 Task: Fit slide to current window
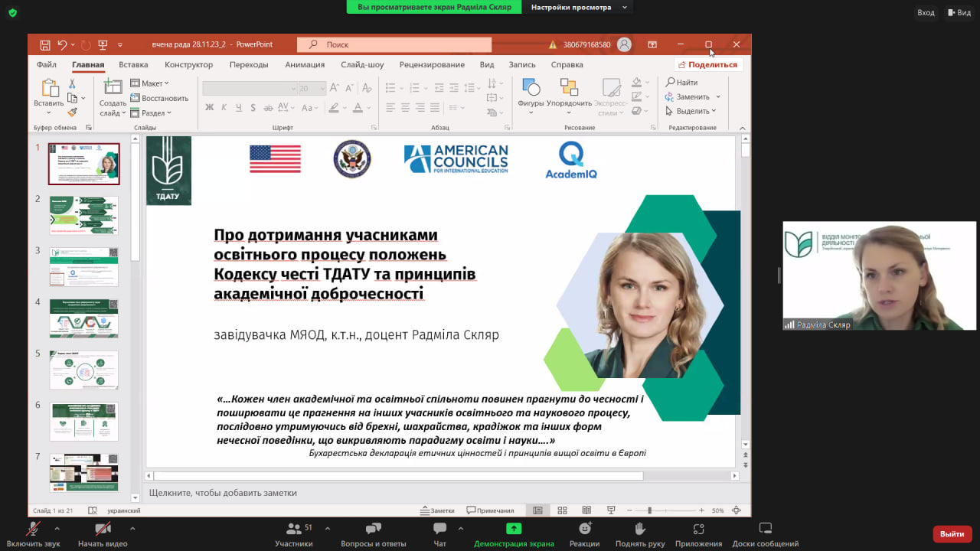(x=737, y=510)
